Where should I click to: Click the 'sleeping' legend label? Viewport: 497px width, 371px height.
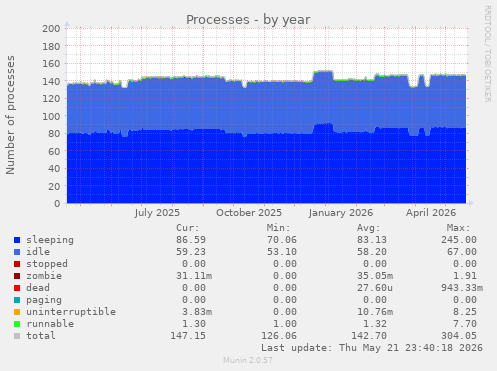pos(50,240)
